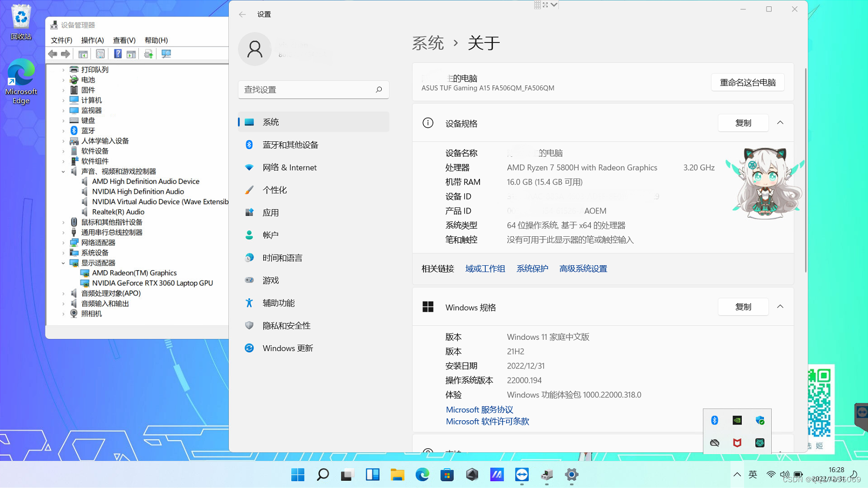Click Help question-mark icon in Device Manager toolbar
The width and height of the screenshot is (868, 488).
coord(118,54)
